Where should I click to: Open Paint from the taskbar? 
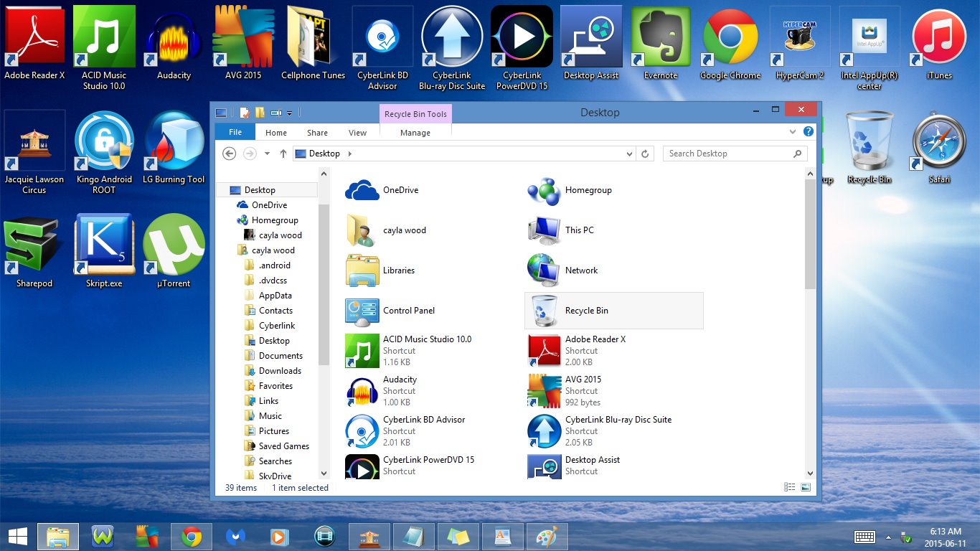point(547,536)
